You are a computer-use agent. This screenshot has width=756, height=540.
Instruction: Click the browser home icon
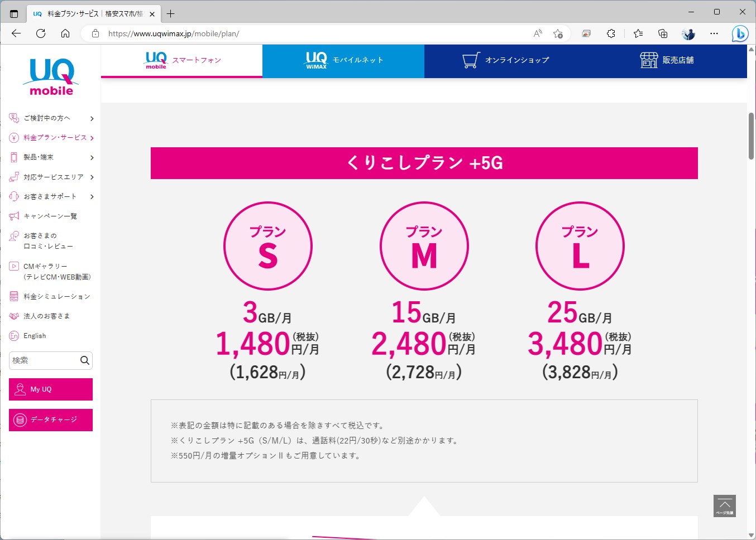[x=65, y=33]
